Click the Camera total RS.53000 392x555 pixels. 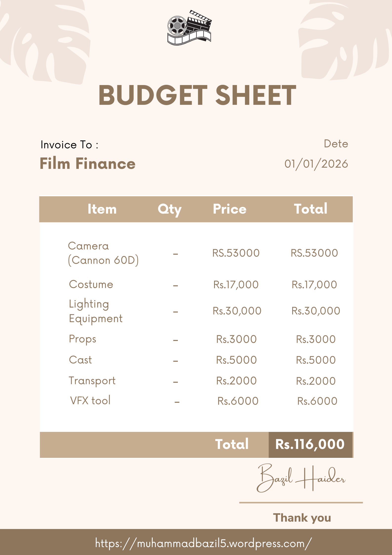(314, 253)
